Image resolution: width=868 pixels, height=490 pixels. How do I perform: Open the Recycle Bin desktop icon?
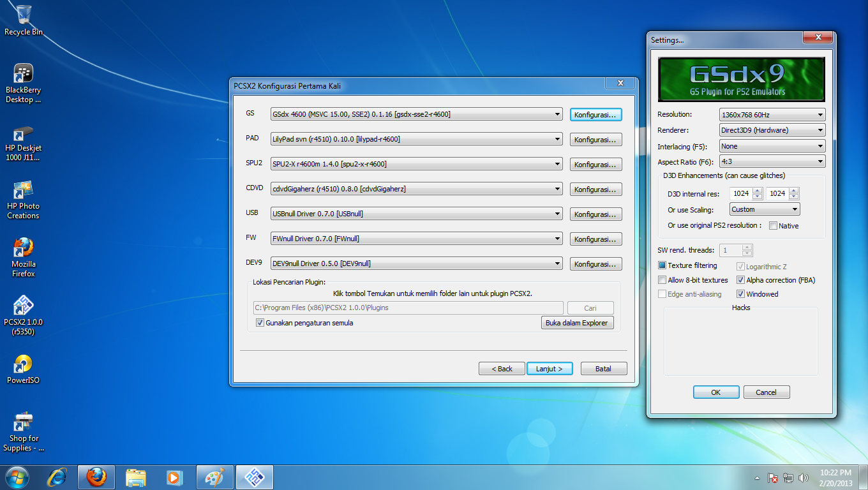(x=24, y=20)
